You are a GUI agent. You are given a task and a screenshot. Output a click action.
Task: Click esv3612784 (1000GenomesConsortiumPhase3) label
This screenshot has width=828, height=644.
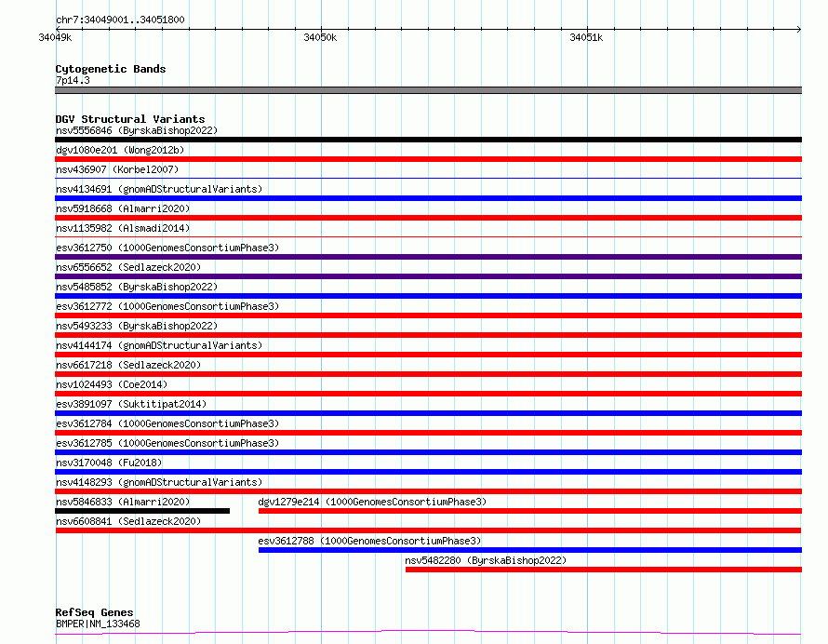click(x=167, y=423)
